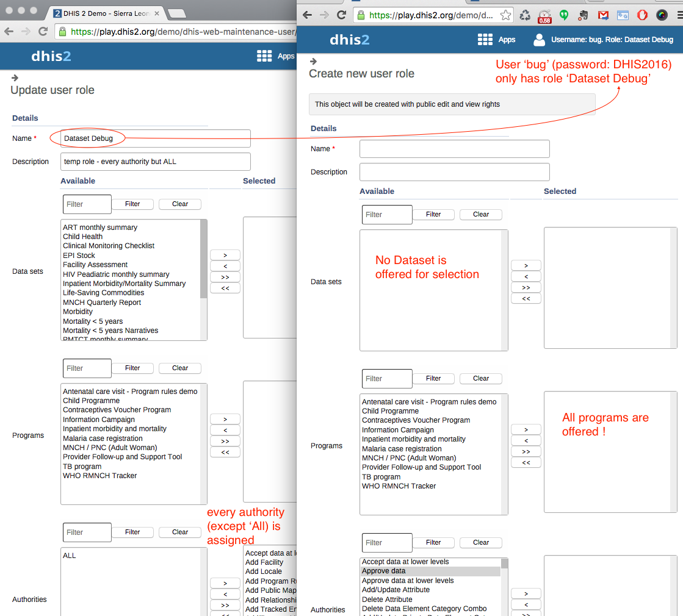
Task: Reload the page in the left browser window
Action: tap(43, 31)
